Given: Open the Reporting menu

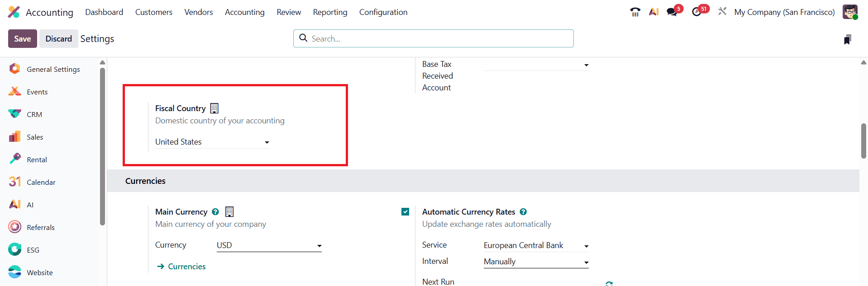Looking at the screenshot, I should [330, 12].
